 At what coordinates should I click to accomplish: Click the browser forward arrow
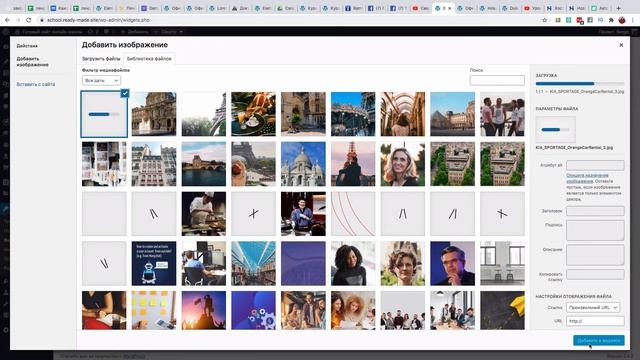click(x=18, y=20)
